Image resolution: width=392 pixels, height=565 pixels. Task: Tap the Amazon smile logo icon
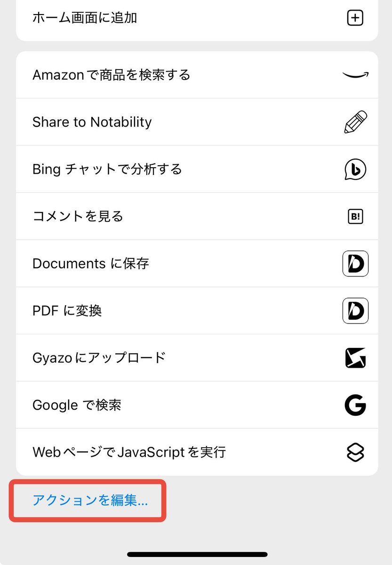tap(355, 75)
